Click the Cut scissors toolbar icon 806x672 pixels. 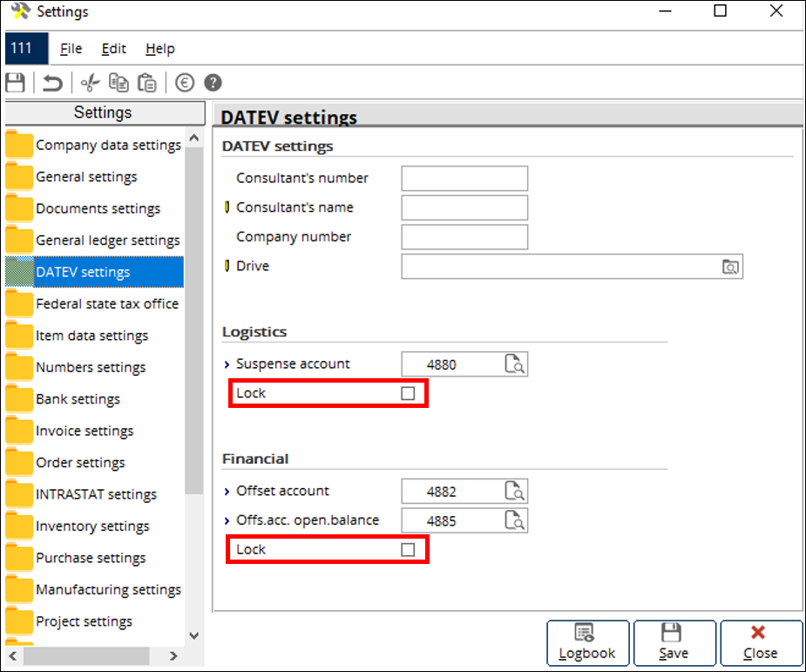90,82
